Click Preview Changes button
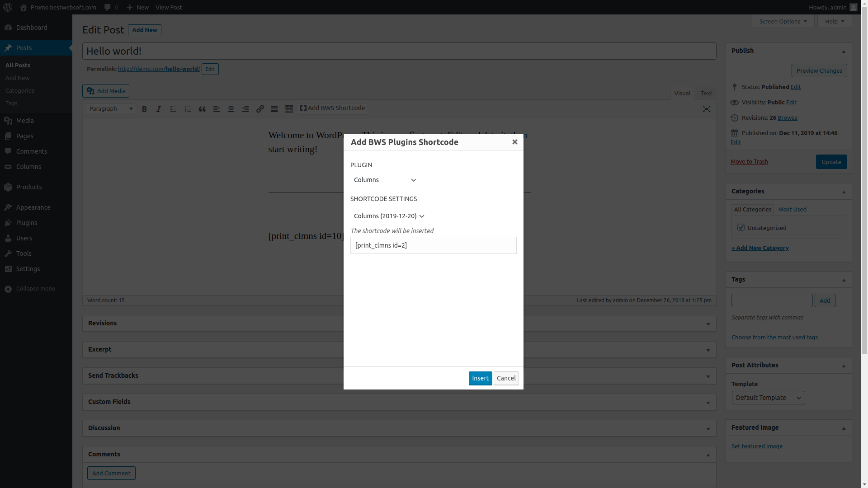Image resolution: width=868 pixels, height=488 pixels. (x=819, y=70)
